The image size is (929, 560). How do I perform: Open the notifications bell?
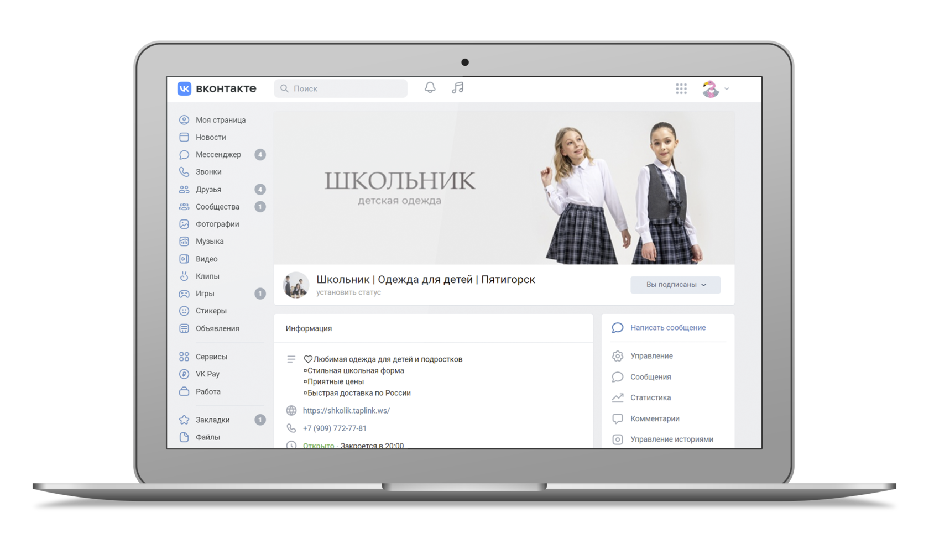click(430, 88)
